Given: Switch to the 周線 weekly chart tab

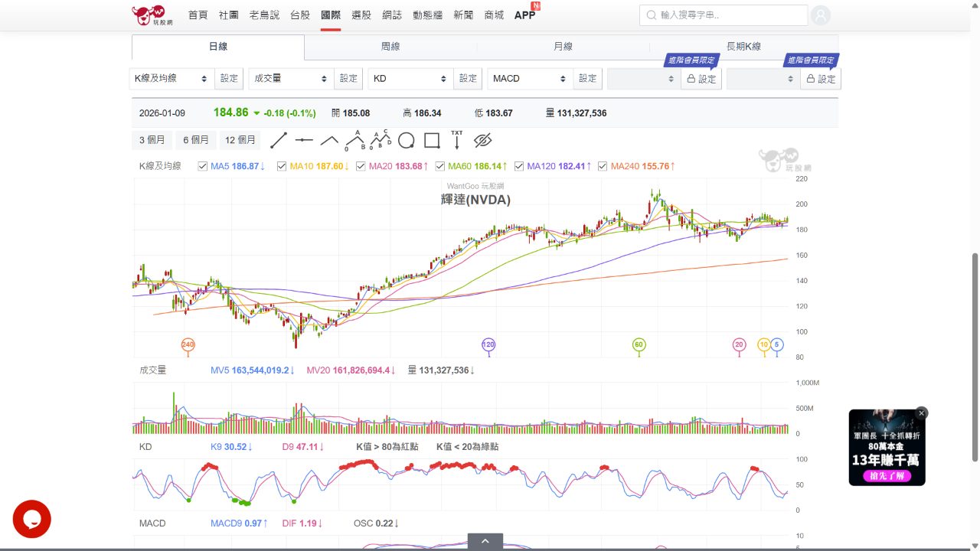Looking at the screenshot, I should [x=390, y=46].
